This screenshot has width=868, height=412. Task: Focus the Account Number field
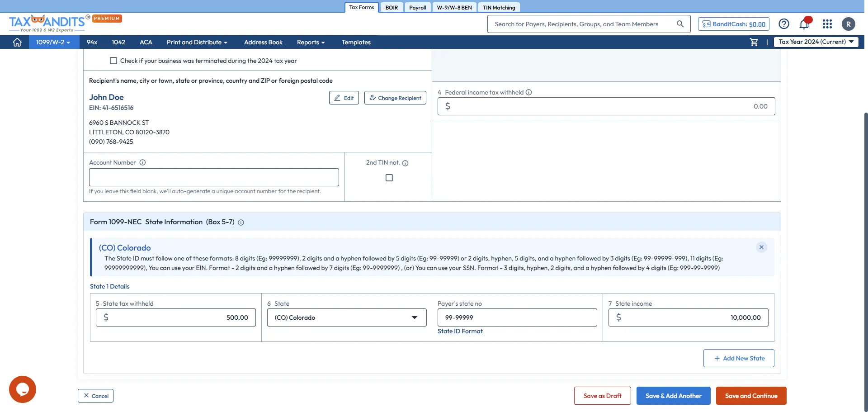(x=214, y=177)
